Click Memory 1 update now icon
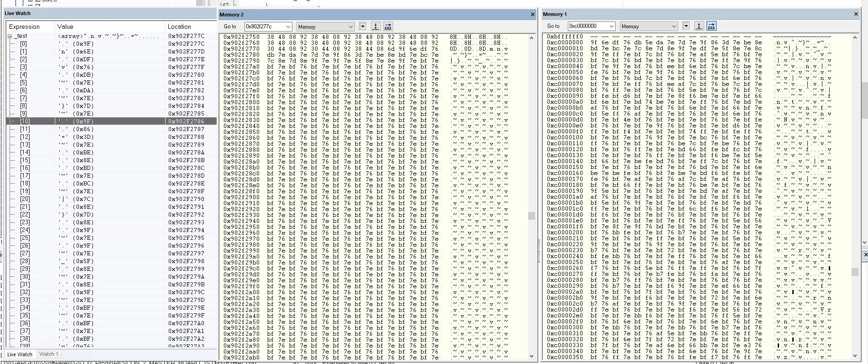The image size is (868, 364). [699, 26]
